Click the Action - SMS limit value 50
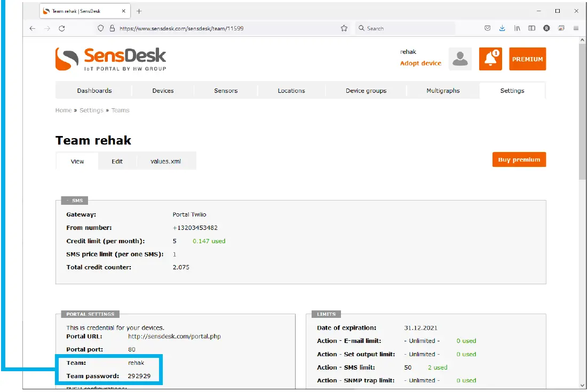The width and height of the screenshot is (588, 392). click(x=408, y=367)
